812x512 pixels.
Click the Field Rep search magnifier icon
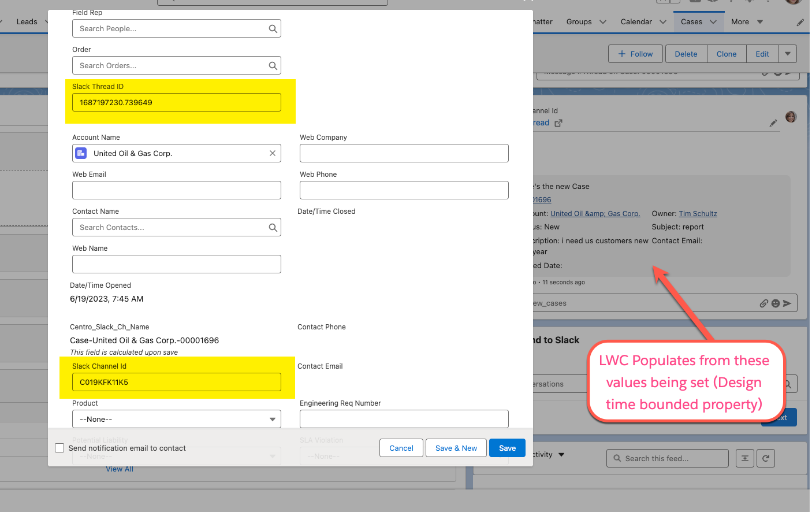[x=273, y=29]
